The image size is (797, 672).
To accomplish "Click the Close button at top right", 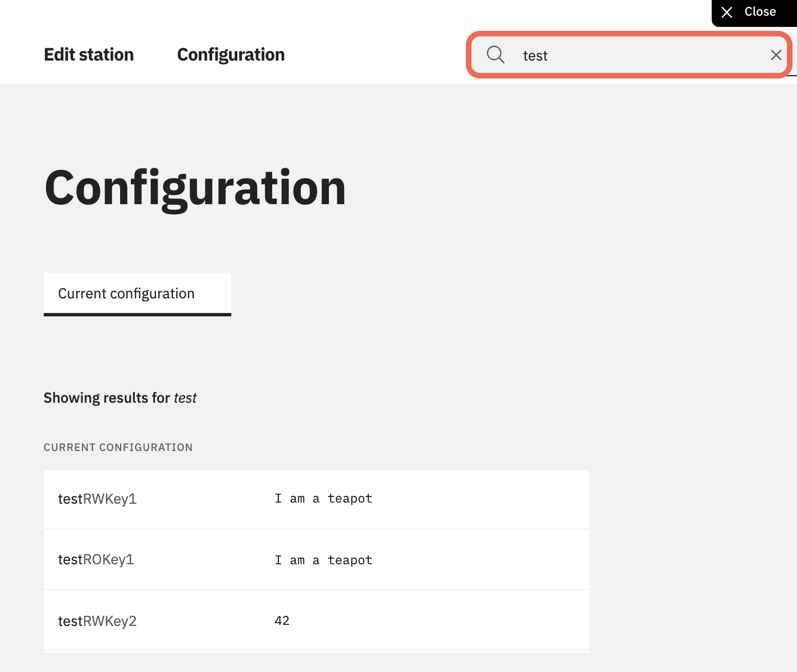I will [754, 12].
